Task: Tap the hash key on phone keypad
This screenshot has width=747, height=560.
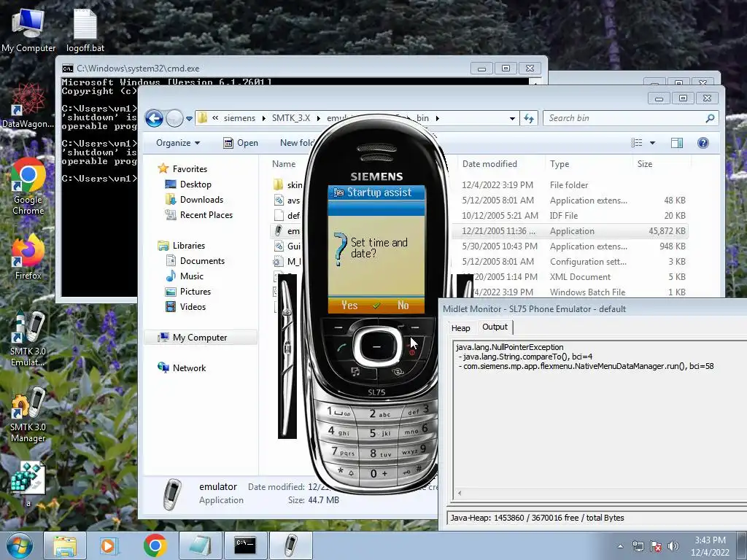Action: point(411,470)
